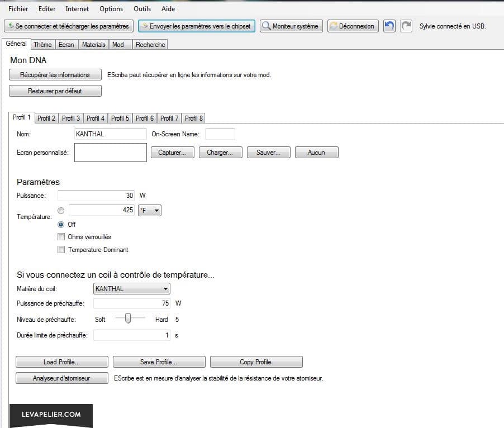Select the Profil 4 tab
This screenshot has height=428, width=504.
(x=96, y=118)
